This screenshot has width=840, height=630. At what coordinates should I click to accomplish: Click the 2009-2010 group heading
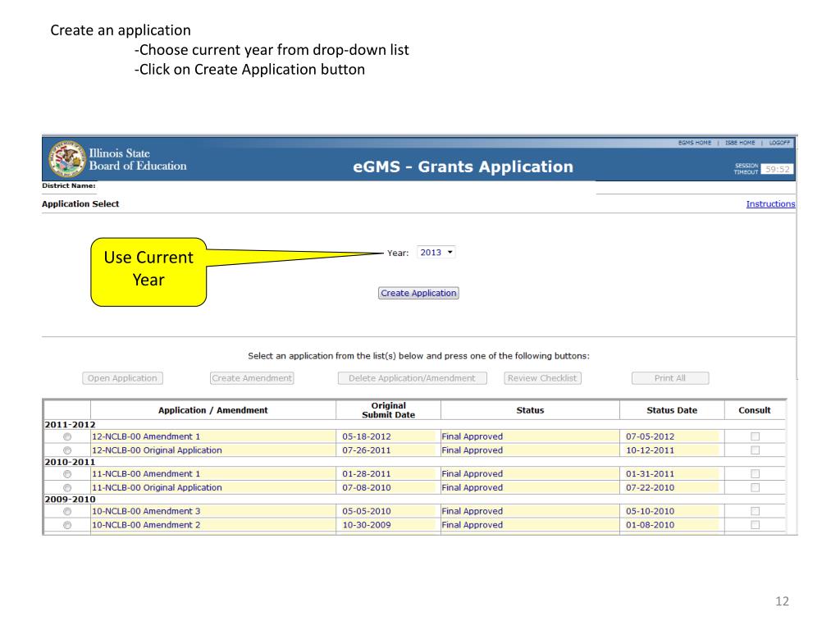point(70,500)
